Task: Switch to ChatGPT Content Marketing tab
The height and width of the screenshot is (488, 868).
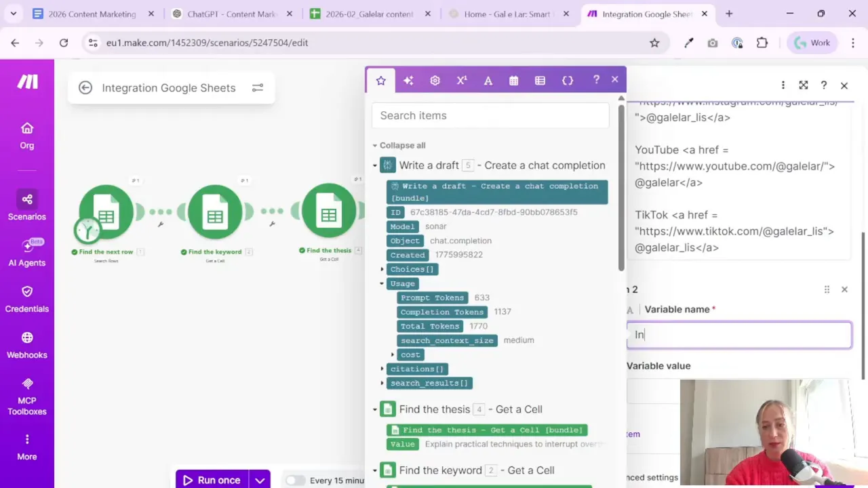Action: pos(233,14)
